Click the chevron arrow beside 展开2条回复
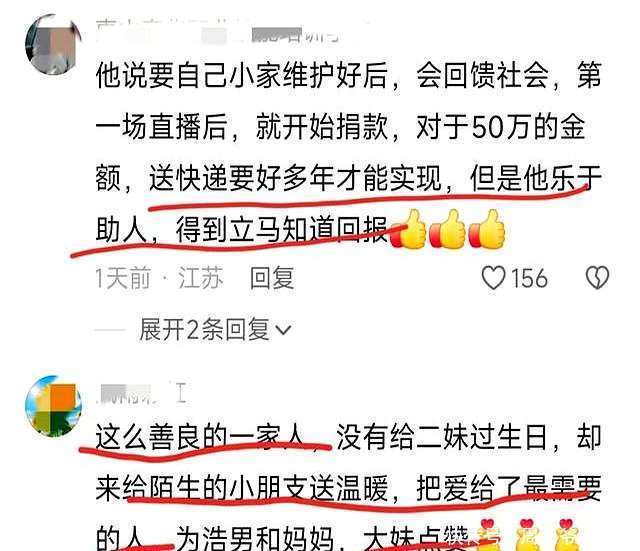 pos(283,330)
